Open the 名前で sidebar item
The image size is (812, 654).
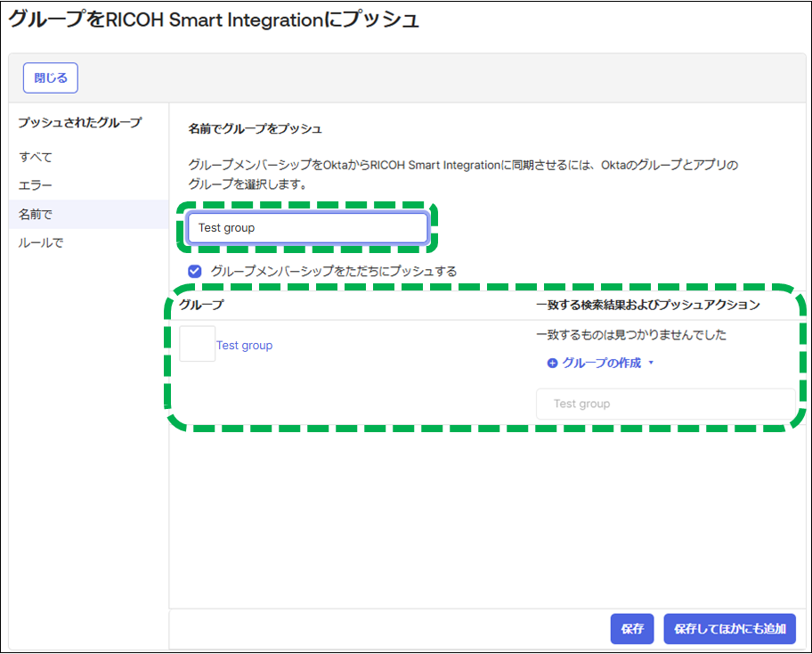click(88, 214)
